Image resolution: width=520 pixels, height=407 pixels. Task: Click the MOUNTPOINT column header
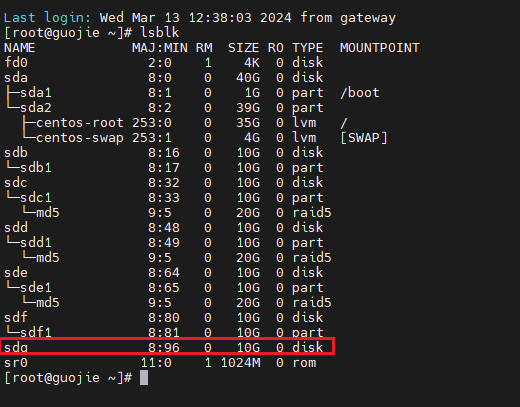pos(380,48)
